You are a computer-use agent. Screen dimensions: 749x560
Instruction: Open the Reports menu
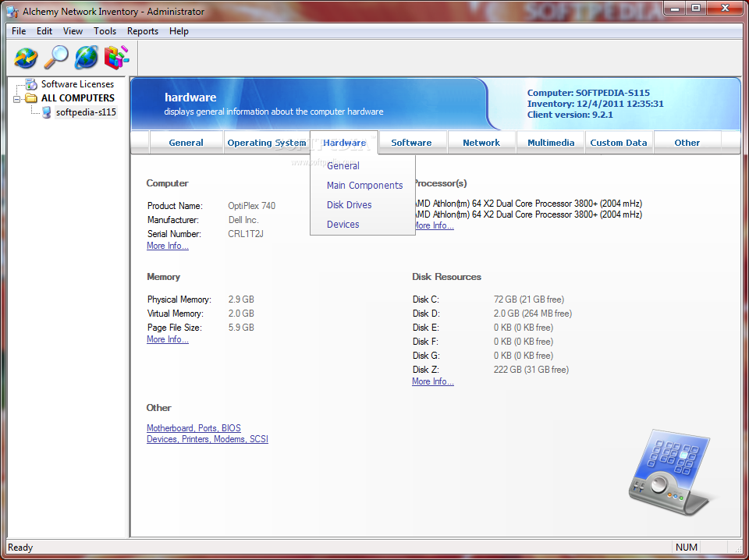coord(142,31)
